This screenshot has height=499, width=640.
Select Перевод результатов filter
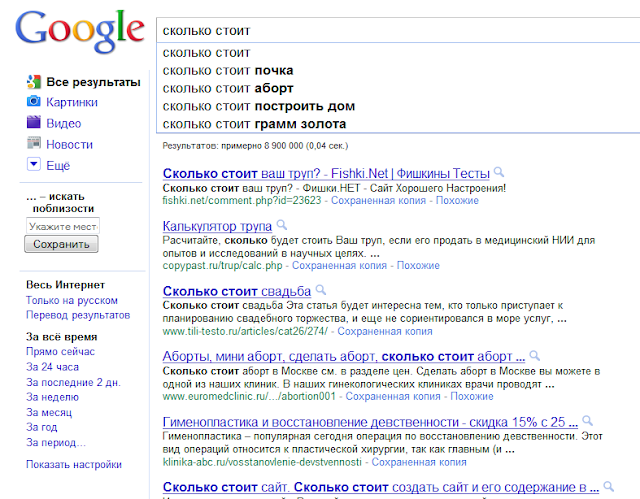pyautogui.click(x=78, y=315)
